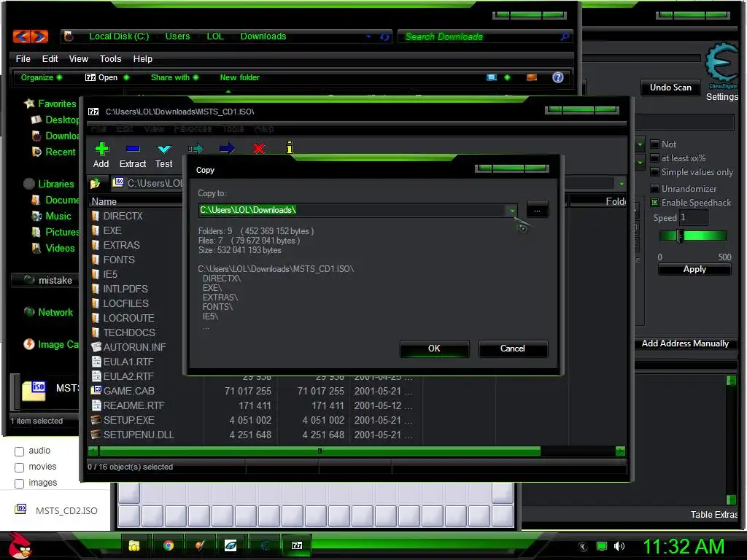This screenshot has width=747, height=560.
Task: Click the volume speaker tray icon
Action: [619, 546]
